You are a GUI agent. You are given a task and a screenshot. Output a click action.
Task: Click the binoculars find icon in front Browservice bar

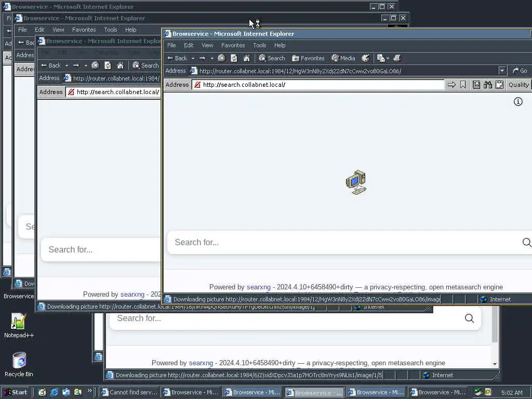click(488, 85)
